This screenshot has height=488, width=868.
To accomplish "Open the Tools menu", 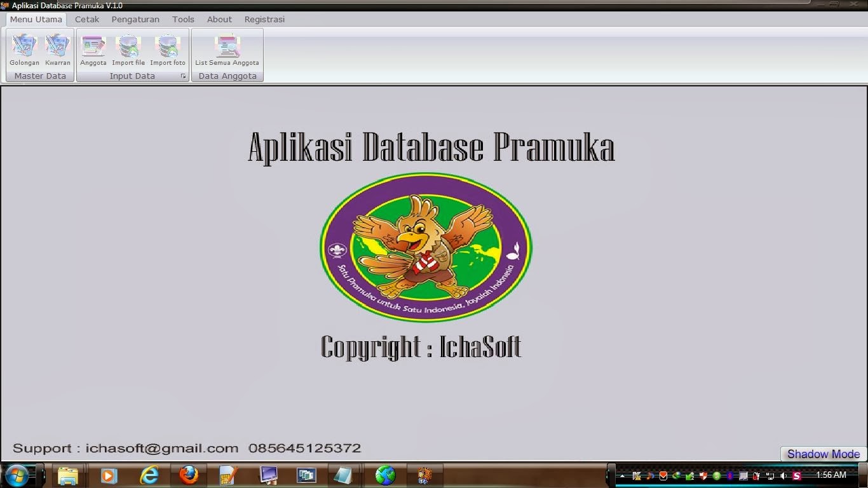I will tap(183, 19).
